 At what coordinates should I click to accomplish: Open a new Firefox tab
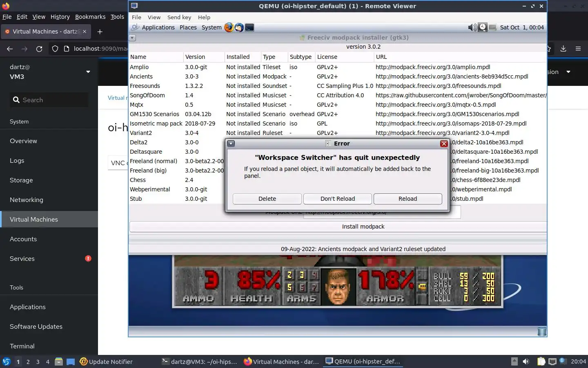click(x=100, y=31)
